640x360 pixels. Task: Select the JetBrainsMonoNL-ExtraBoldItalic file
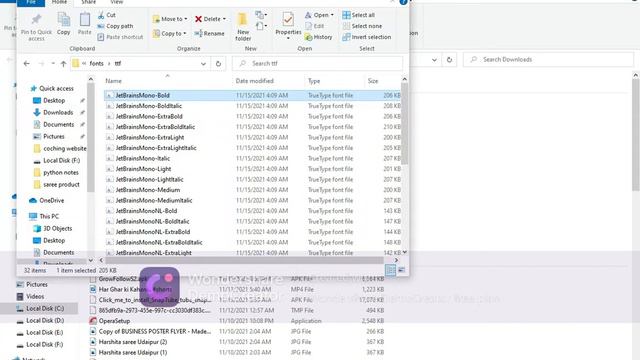pyautogui.click(x=252, y=242)
